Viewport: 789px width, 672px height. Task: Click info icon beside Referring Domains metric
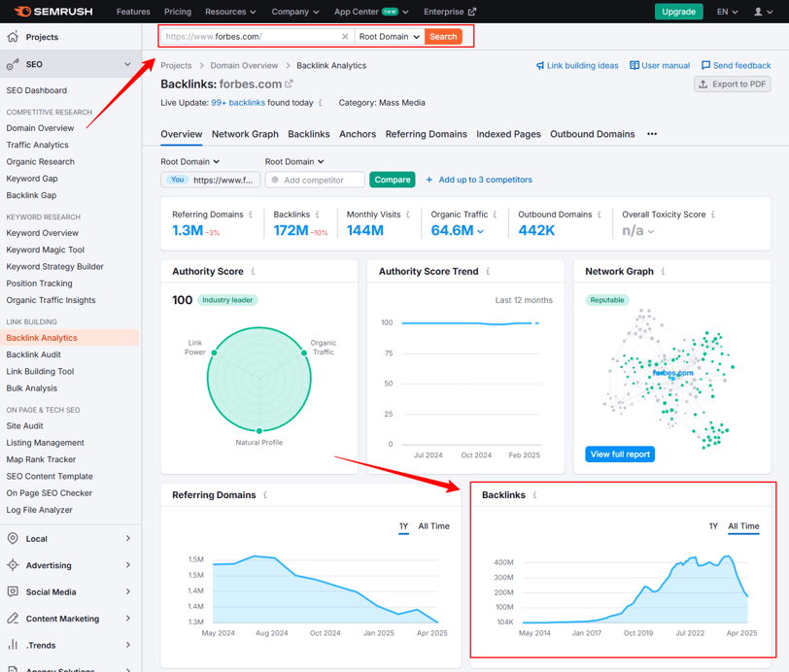[x=251, y=215]
